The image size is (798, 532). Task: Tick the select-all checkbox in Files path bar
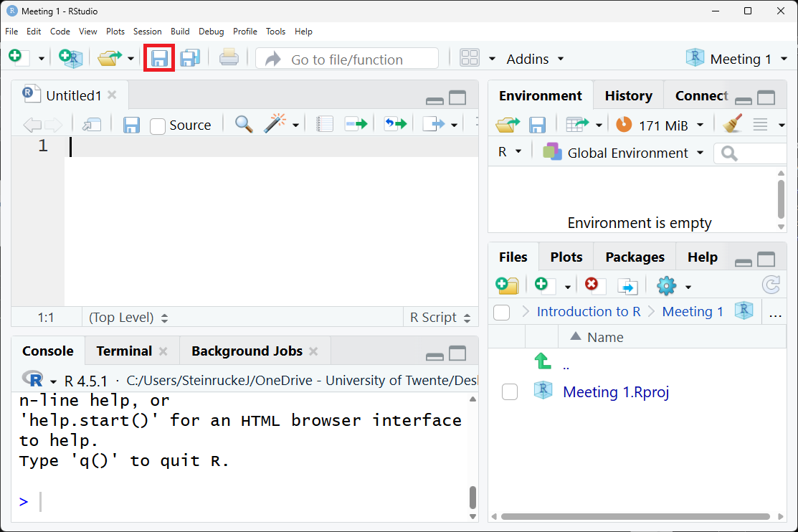pos(502,312)
